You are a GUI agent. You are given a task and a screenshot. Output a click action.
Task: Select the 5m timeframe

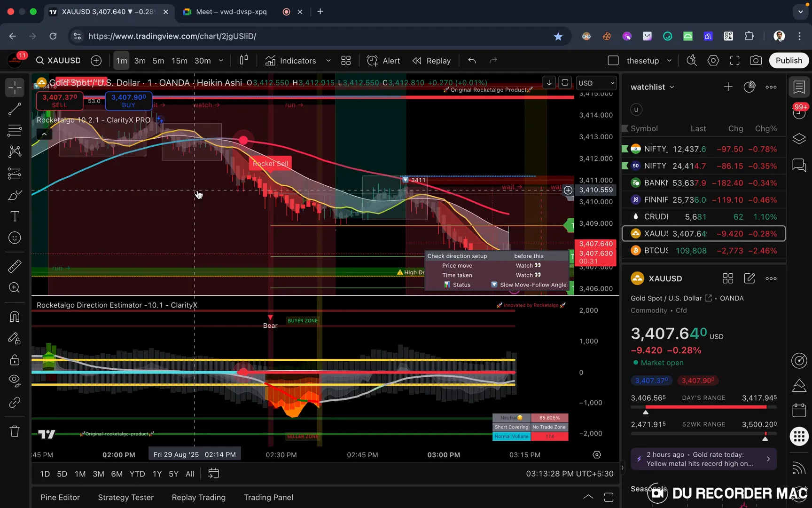coord(158,61)
